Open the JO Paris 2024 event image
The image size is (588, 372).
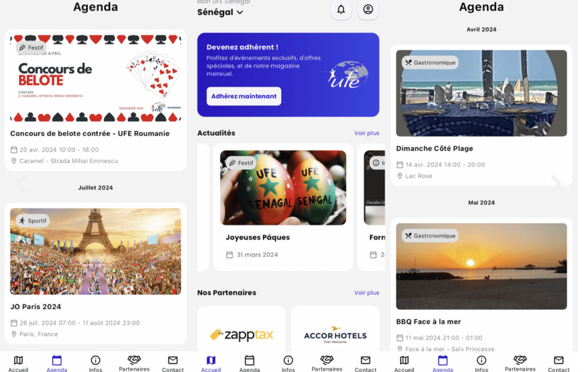[95, 252]
